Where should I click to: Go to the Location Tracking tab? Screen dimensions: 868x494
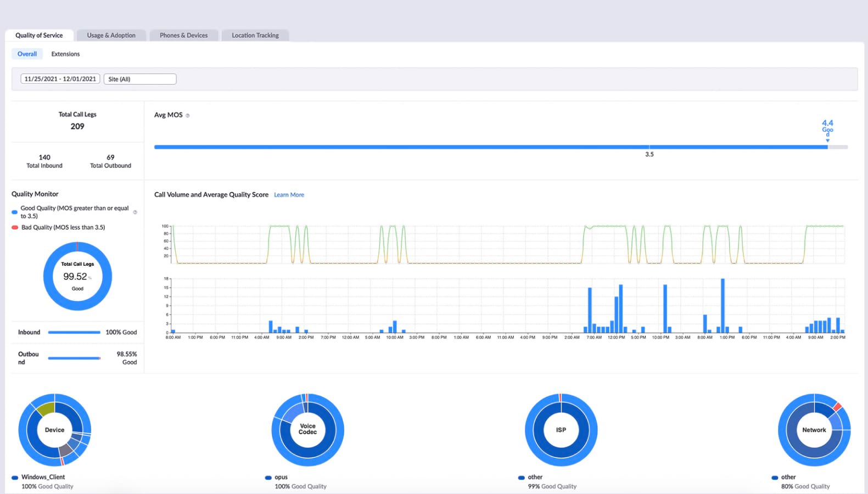point(255,35)
